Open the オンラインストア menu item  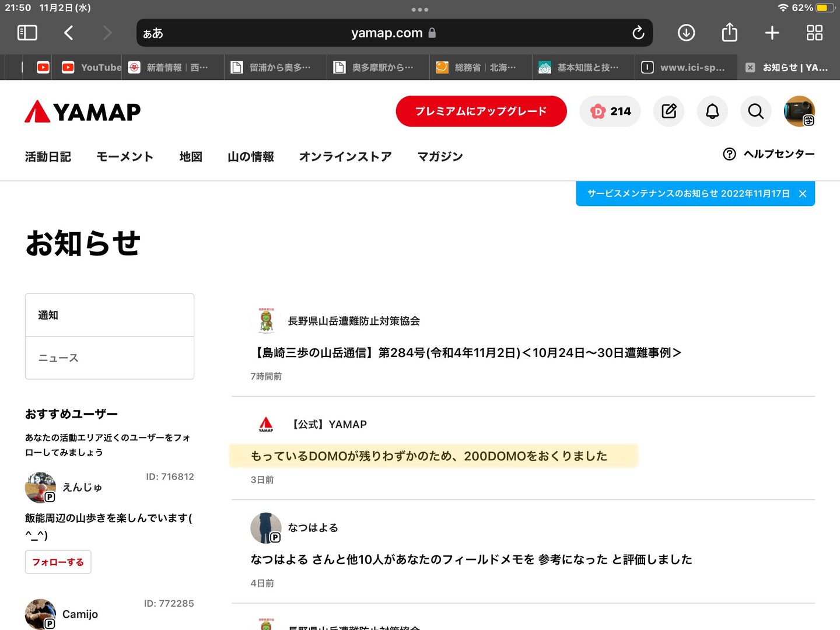(x=345, y=156)
